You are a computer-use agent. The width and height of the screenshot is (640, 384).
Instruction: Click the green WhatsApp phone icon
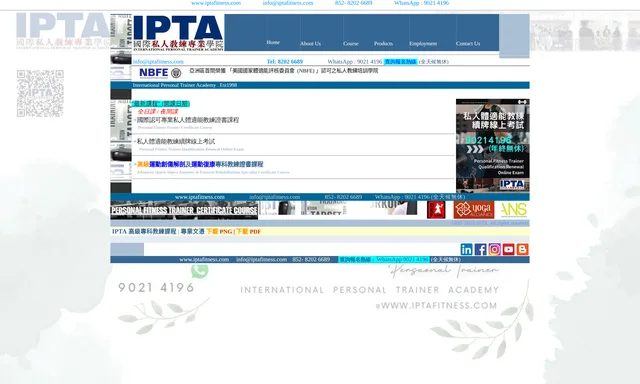[199, 270]
